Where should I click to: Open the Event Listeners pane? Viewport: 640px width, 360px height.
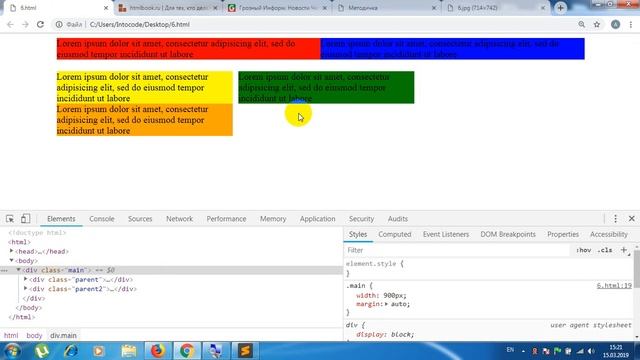pos(446,234)
